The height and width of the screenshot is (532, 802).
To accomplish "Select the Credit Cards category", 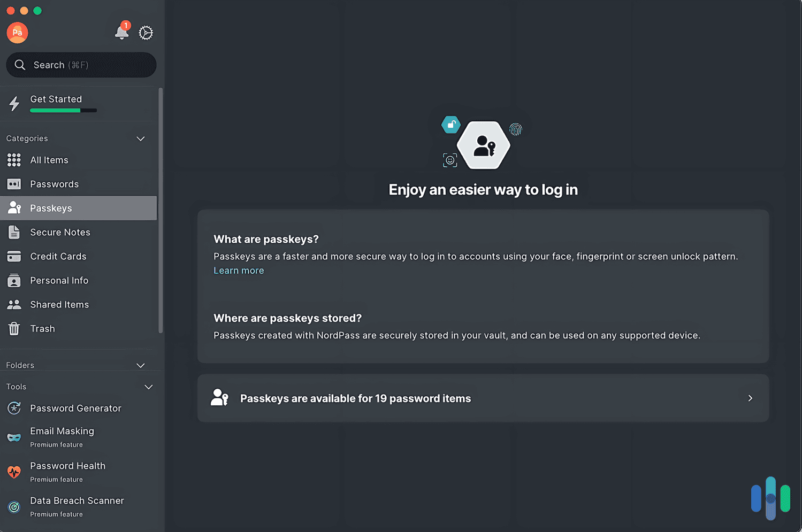I will click(58, 256).
